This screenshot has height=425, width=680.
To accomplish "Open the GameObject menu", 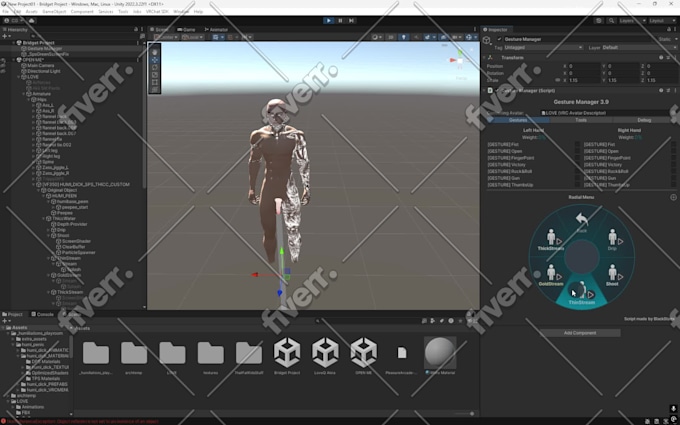I will [54, 12].
